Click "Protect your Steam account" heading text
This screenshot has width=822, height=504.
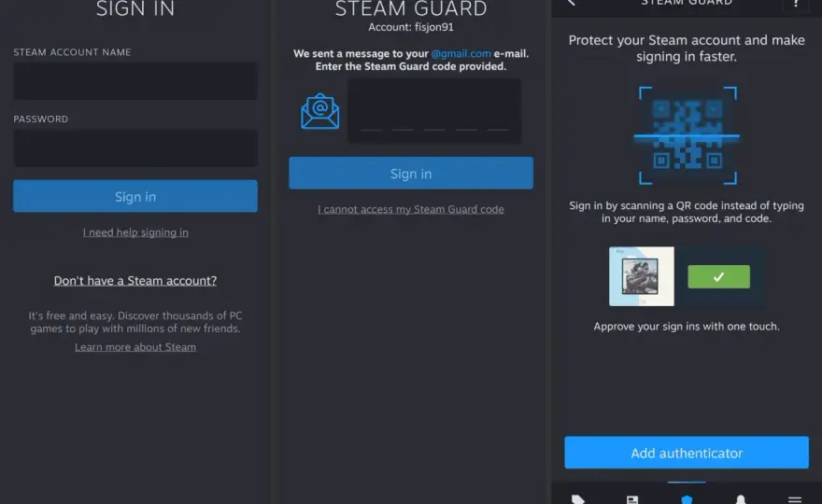[x=687, y=49]
